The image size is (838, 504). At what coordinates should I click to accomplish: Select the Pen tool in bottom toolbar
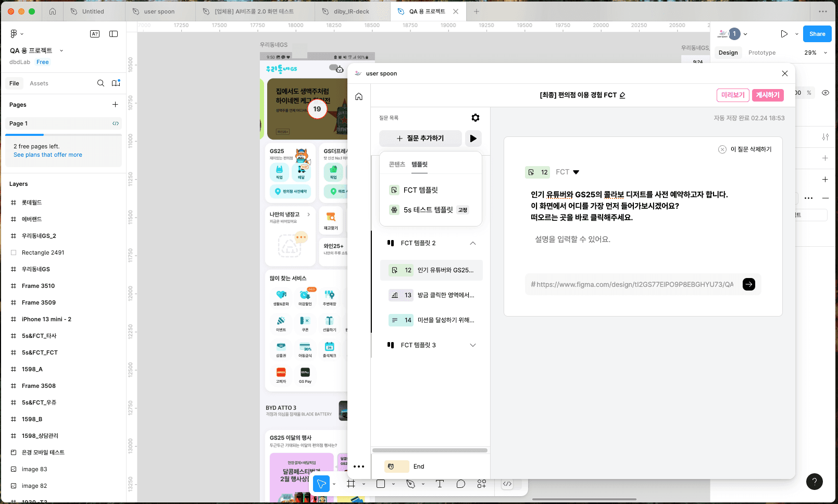411,484
